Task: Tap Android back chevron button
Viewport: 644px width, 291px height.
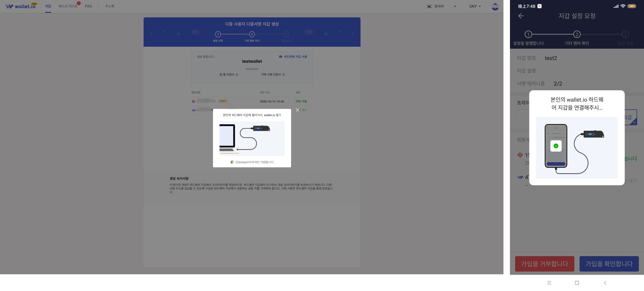Action: tap(605, 283)
